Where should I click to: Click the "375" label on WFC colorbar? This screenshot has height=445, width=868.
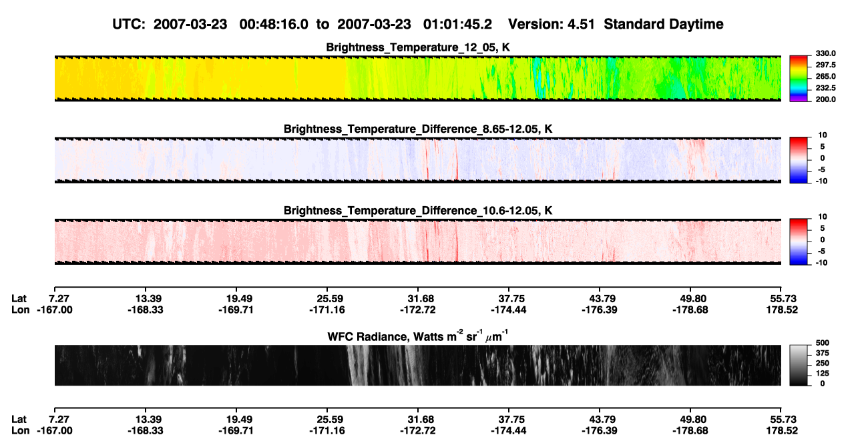click(823, 353)
